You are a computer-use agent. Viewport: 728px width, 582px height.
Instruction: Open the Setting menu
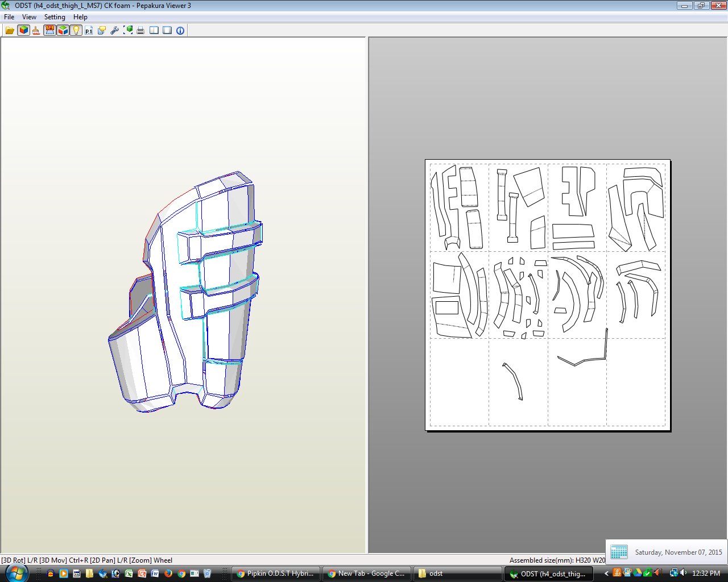point(55,17)
